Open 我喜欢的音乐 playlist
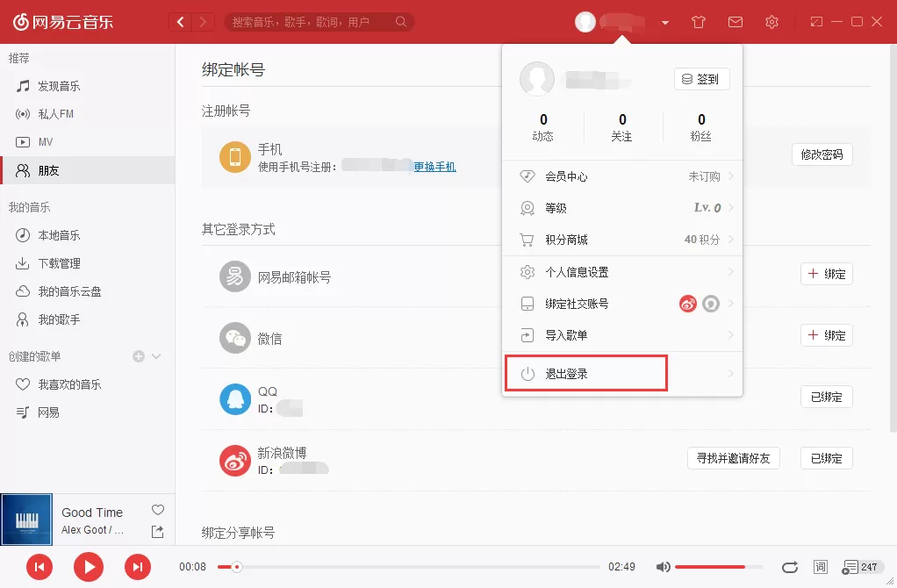Screen dimensions: 897x588 88,384
